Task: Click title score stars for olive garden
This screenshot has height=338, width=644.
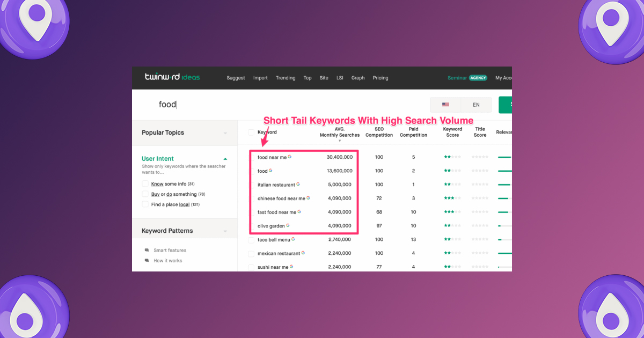Action: pos(480,226)
